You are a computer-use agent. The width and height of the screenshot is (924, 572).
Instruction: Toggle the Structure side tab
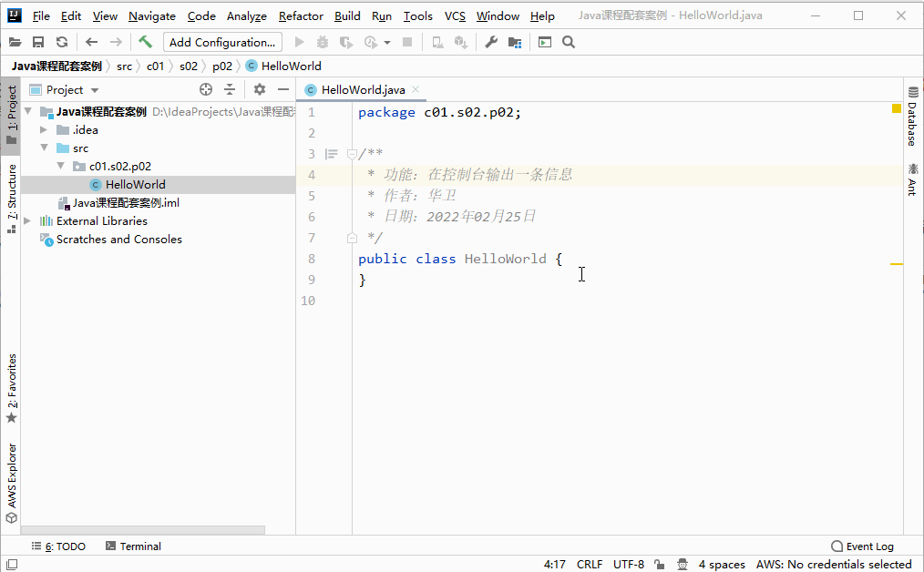pos(11,198)
